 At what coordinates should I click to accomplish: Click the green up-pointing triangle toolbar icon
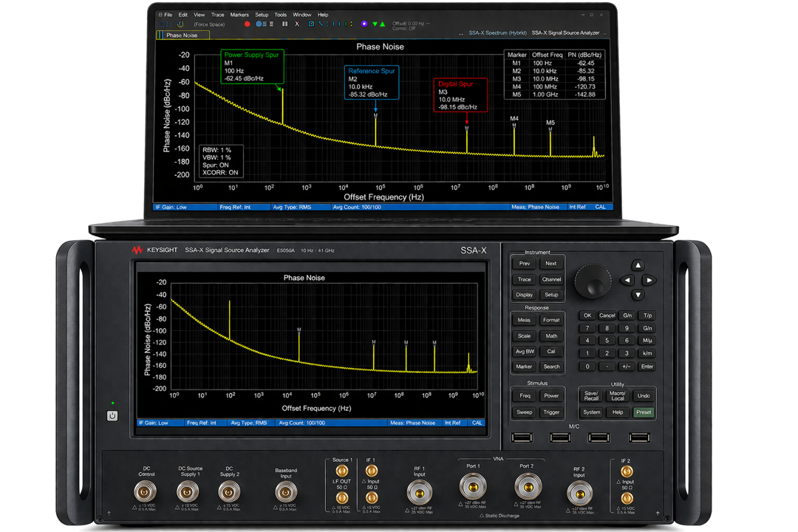click(382, 24)
